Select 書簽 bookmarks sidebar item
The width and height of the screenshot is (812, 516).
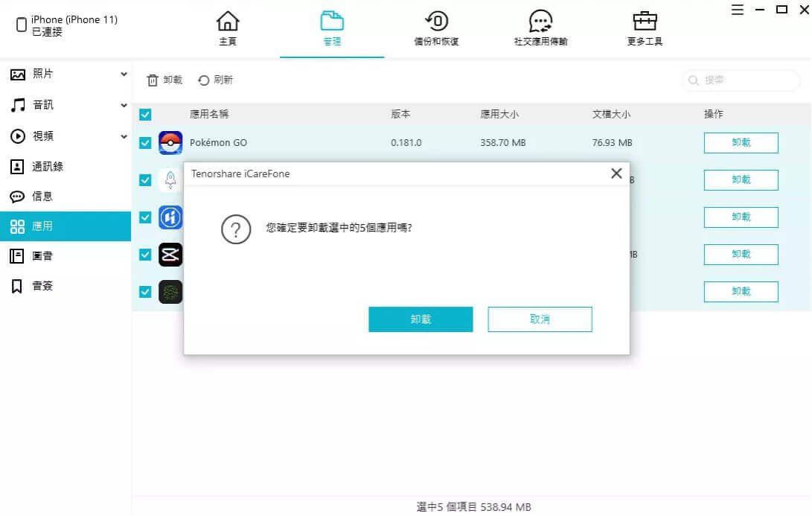(42, 286)
